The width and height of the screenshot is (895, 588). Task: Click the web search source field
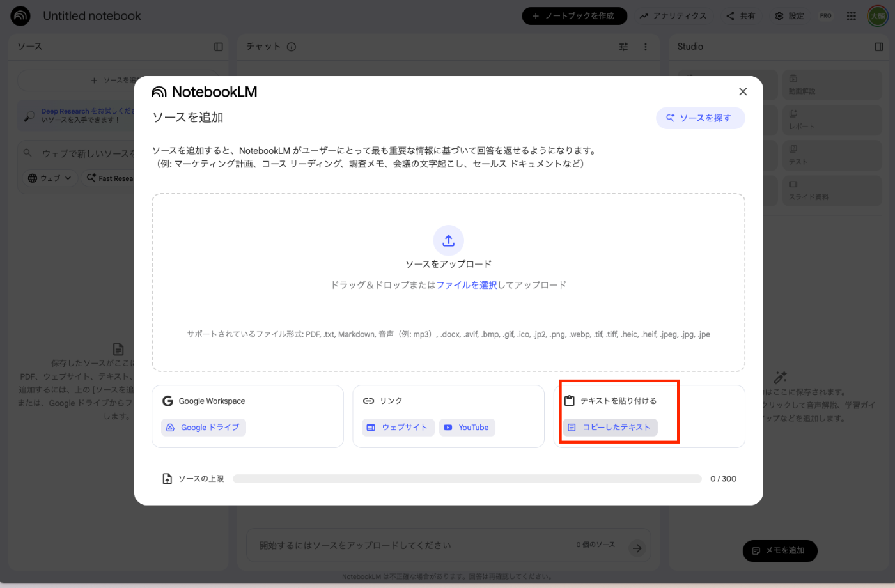tap(80, 153)
